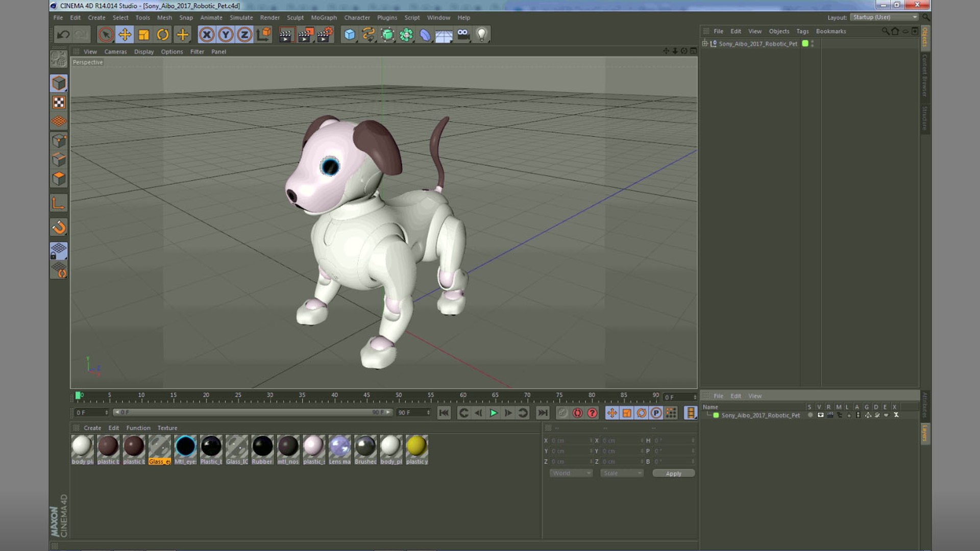The height and width of the screenshot is (551, 980).
Task: Go to end of animation
Action: click(x=543, y=413)
